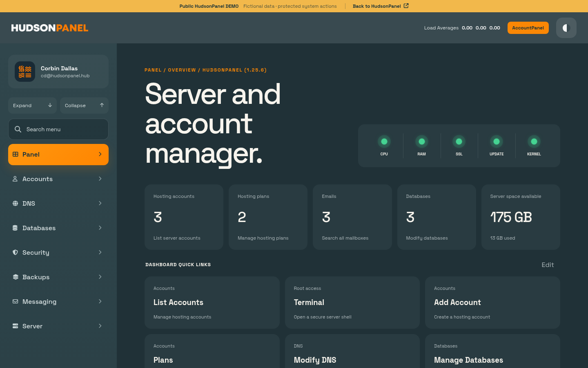Click the Messaging envelope icon
Viewport: 588px width, 368px height.
click(15, 301)
